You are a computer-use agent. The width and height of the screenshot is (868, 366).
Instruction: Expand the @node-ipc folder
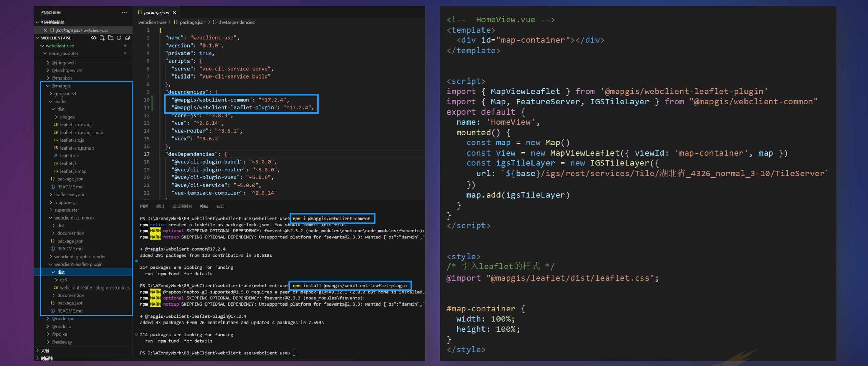click(x=48, y=319)
